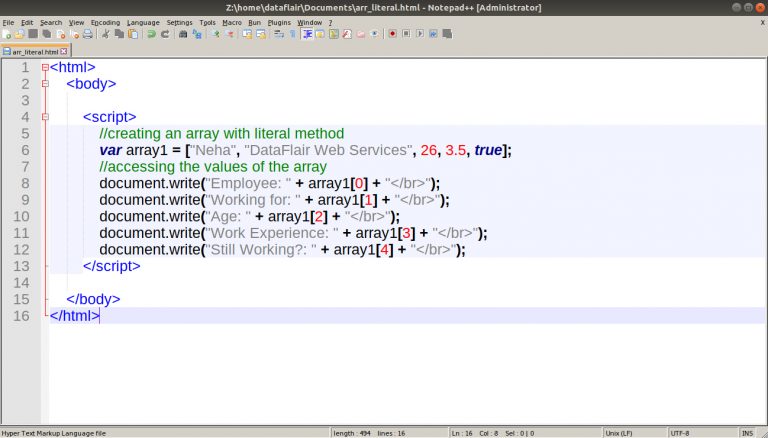Paste using the clipboard toolbar icon
Image resolution: width=768 pixels, height=438 pixels.
pyautogui.click(x=133, y=34)
